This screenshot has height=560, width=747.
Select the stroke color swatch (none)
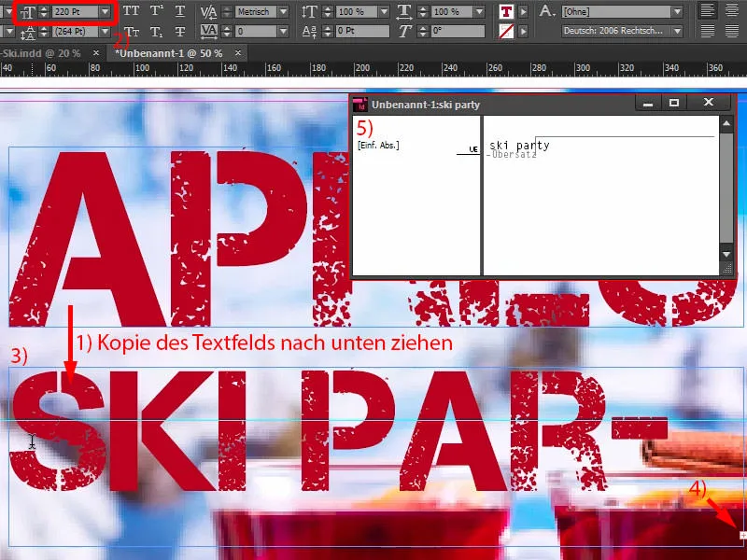tap(506, 32)
